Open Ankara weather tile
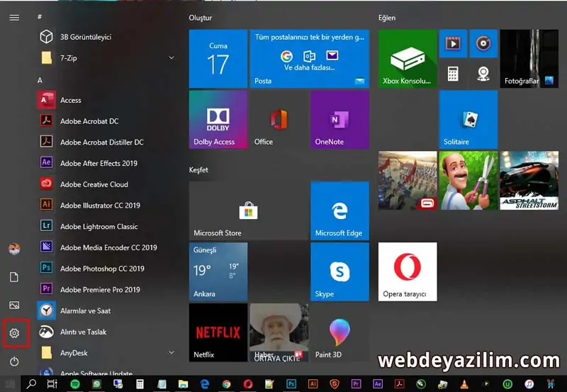 coord(218,271)
